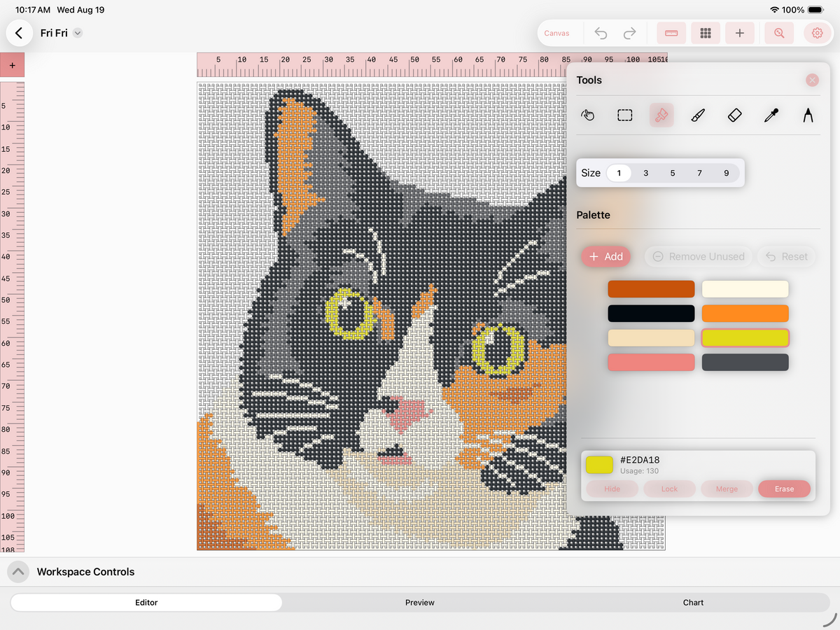The height and width of the screenshot is (630, 840).
Task: Choose brush size 3
Action: tap(645, 173)
